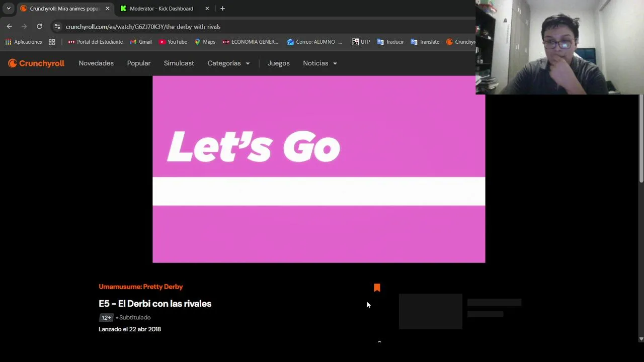644x362 pixels.
Task: Go to Crunchyroll home via logo
Action: click(36, 63)
